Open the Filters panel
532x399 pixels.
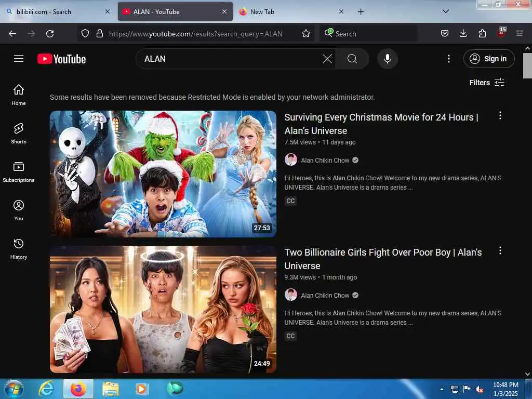486,83
